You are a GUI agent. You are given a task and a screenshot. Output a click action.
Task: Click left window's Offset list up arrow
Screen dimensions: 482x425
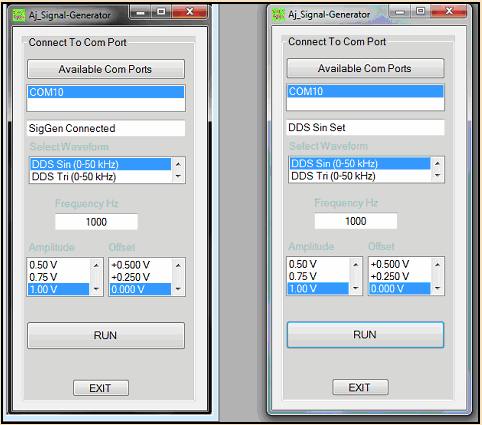(178, 265)
